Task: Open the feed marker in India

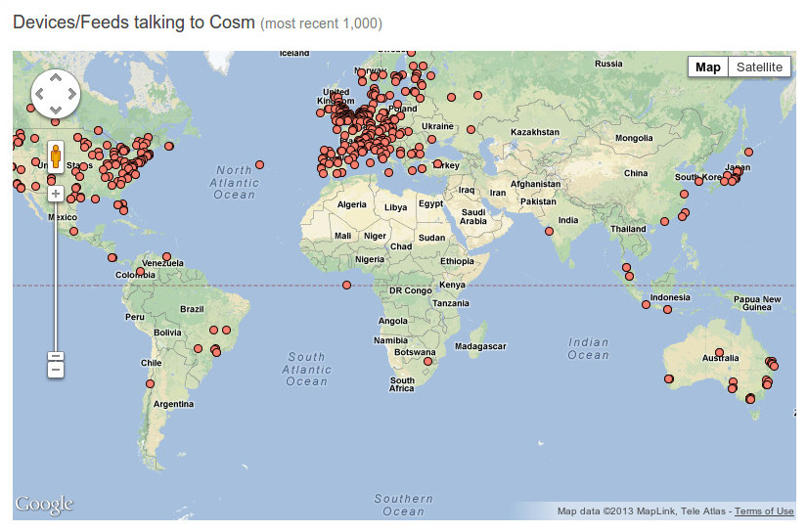Action: (549, 232)
